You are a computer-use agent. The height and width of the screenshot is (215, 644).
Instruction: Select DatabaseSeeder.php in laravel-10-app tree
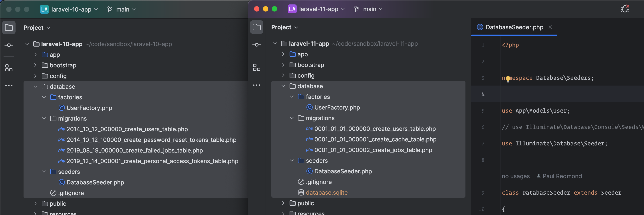(95, 182)
